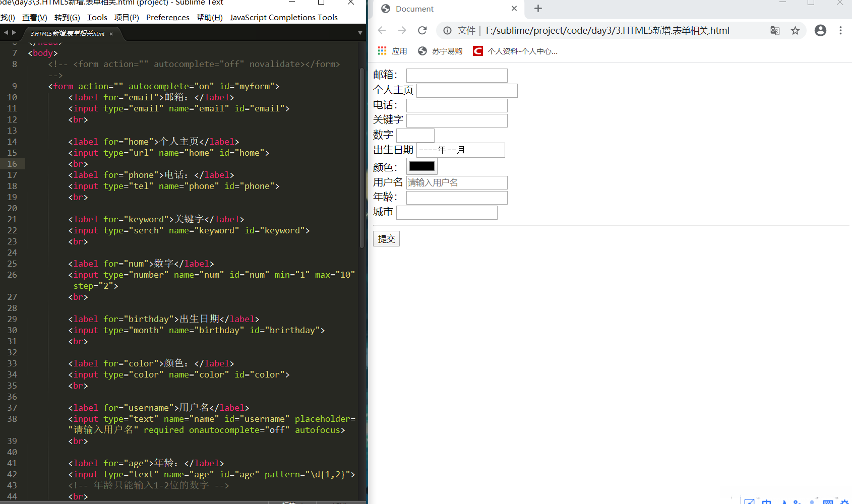Open 个人资料-个人中心 bookmark
The width and height of the screenshot is (852, 504).
(515, 51)
